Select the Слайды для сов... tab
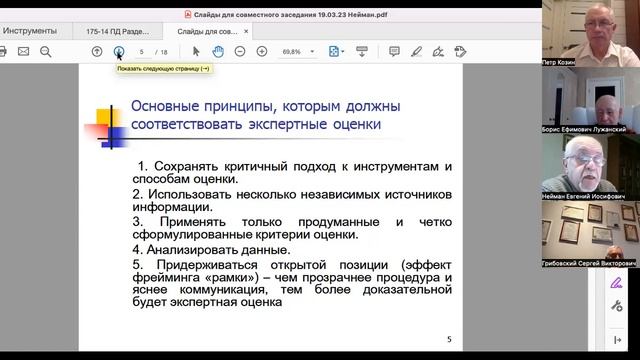Viewport: 640px width, 360px height. (x=207, y=31)
